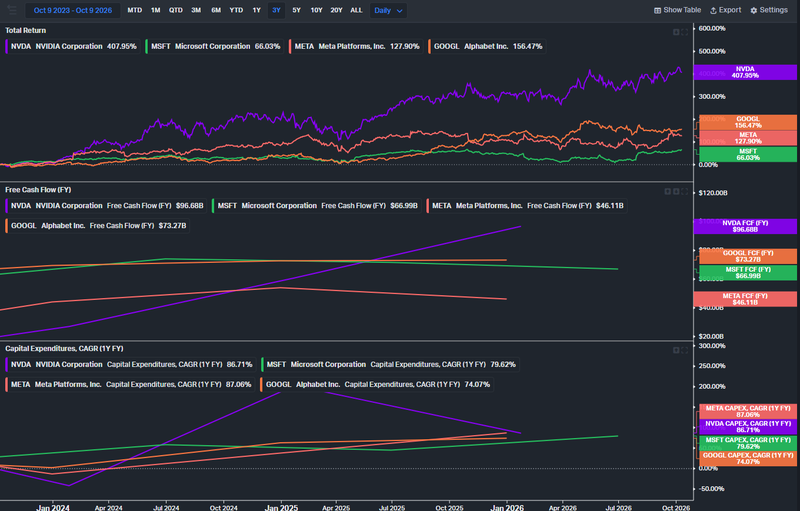Click the Oct 2026 x-axis label

click(x=676, y=508)
